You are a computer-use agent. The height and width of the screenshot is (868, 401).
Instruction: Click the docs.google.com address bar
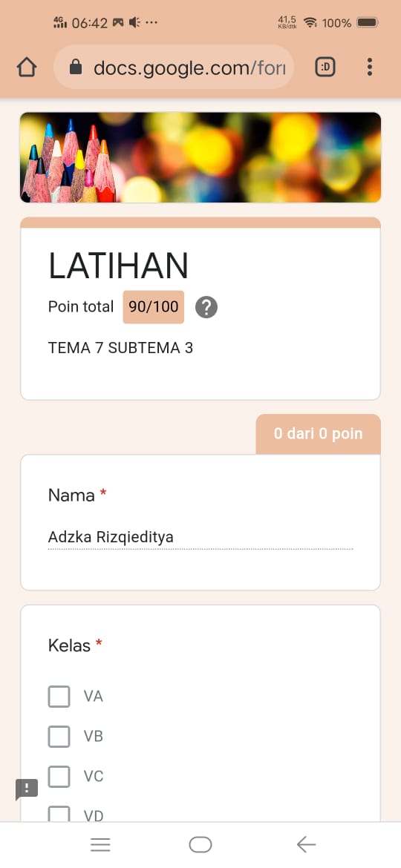pos(173,68)
